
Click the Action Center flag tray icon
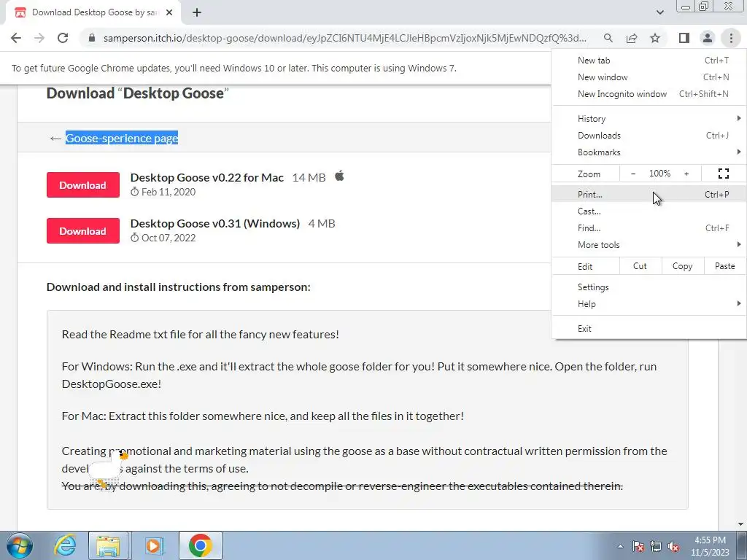(638, 546)
